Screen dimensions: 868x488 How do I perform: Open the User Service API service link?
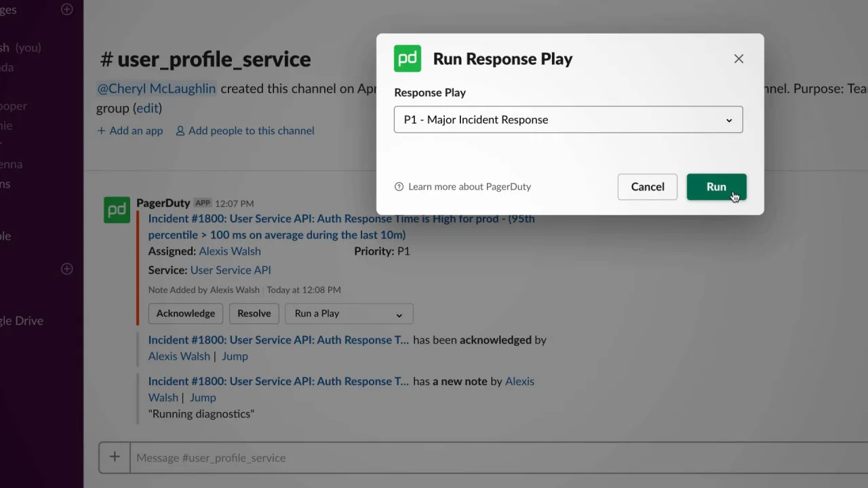231,270
